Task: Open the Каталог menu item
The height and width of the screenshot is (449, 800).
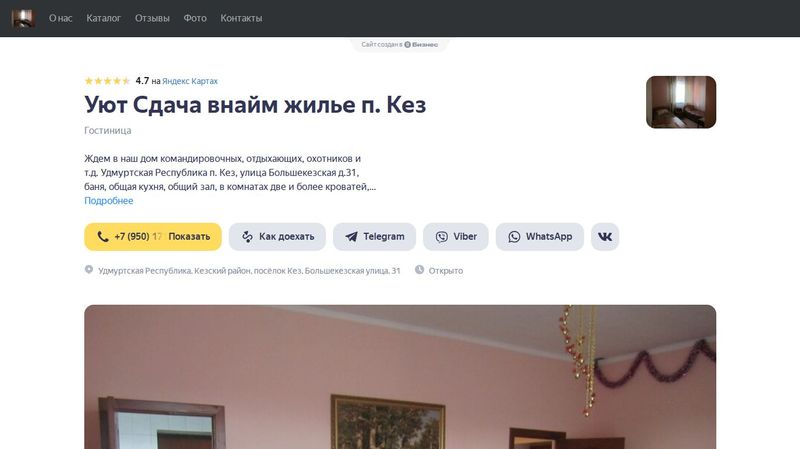Action: (x=104, y=18)
